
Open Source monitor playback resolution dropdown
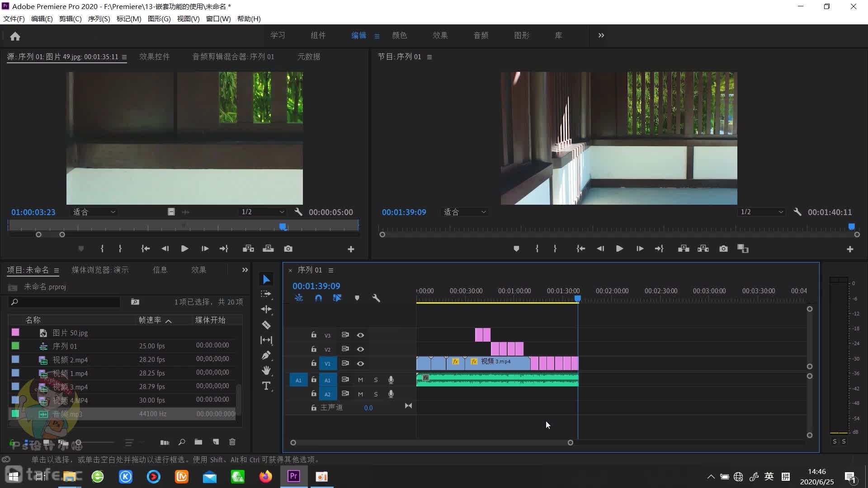pos(263,212)
